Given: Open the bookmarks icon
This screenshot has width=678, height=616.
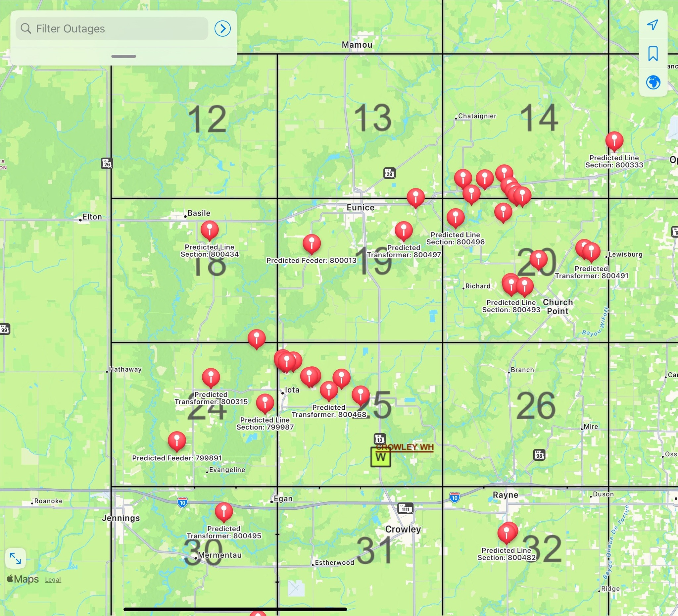Looking at the screenshot, I should tap(653, 54).
